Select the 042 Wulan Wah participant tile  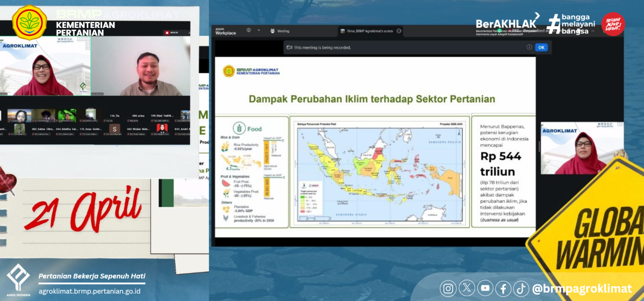tap(138, 129)
